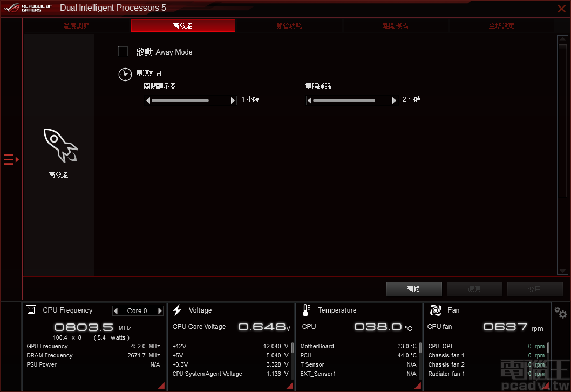This screenshot has height=392, width=571.
Task: Click the 100.4 x 8 multiplier text
Action: point(67,337)
